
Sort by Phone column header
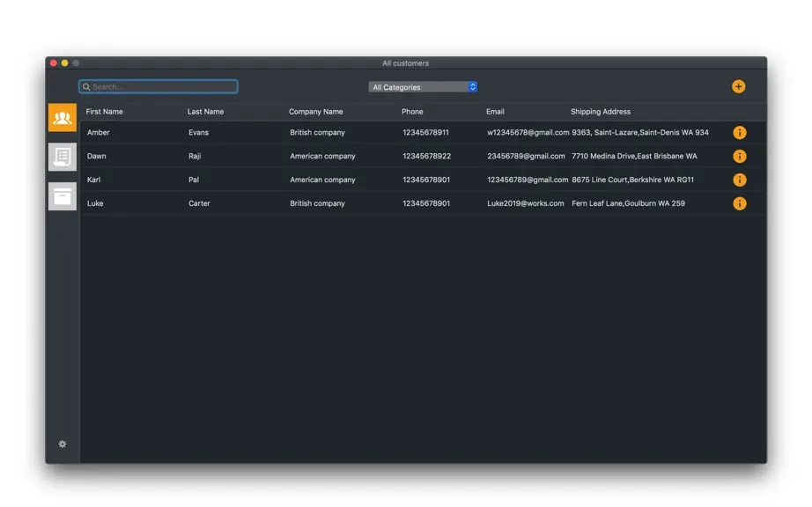[x=412, y=111]
